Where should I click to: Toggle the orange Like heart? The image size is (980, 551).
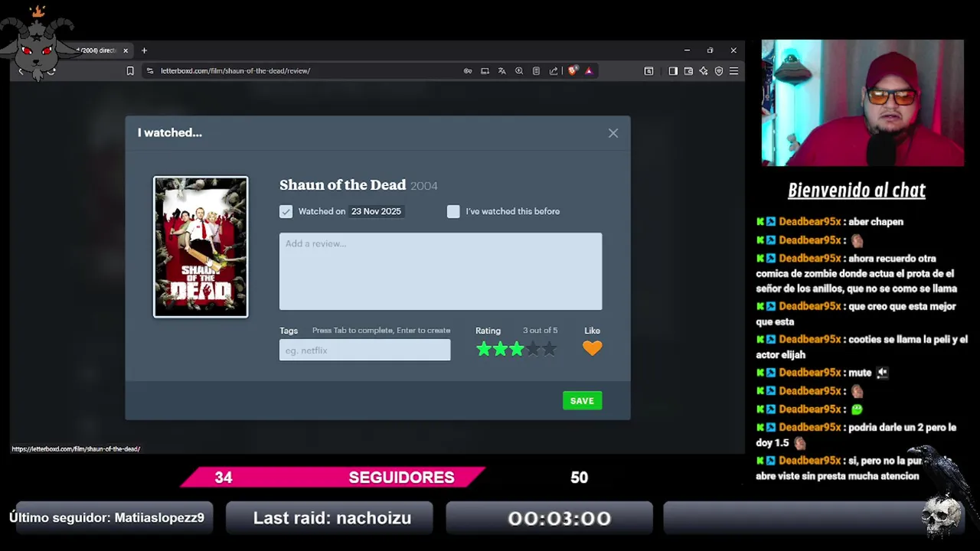(592, 349)
